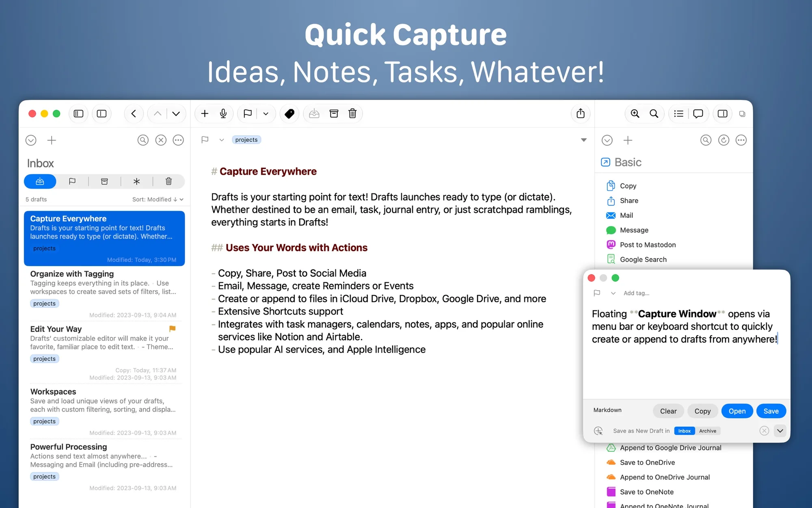
Task: Go back with the left chevron
Action: coord(134,114)
